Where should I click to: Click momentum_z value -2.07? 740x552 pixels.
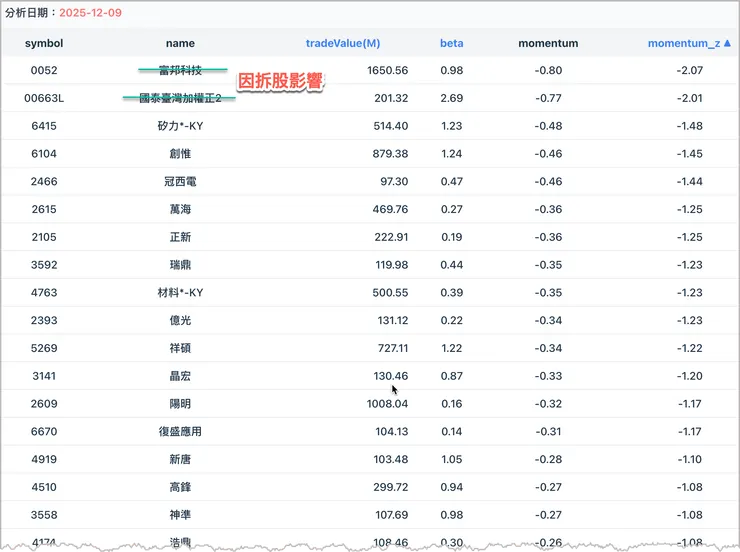pos(690,70)
